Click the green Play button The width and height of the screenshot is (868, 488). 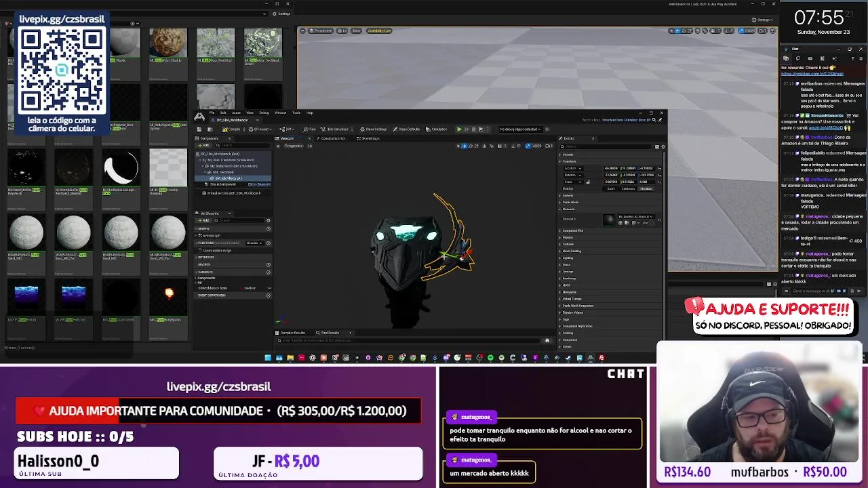pyautogui.click(x=459, y=129)
